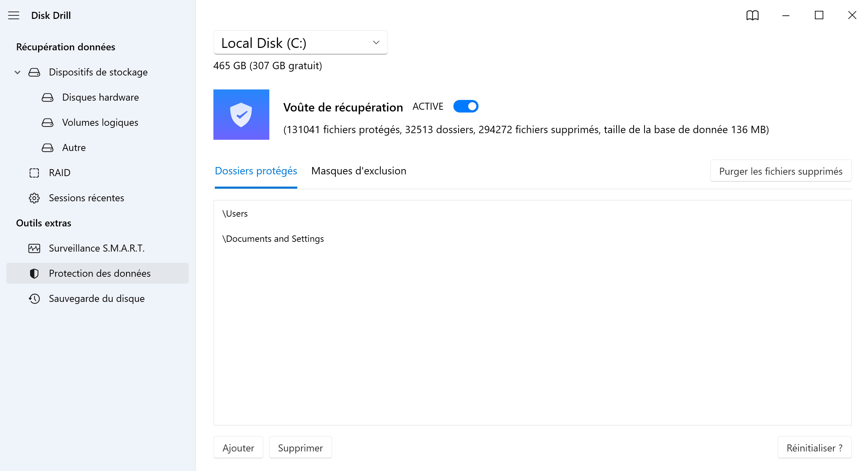Disable the Voûte de récupération toggle
868x471 pixels.
(466, 106)
